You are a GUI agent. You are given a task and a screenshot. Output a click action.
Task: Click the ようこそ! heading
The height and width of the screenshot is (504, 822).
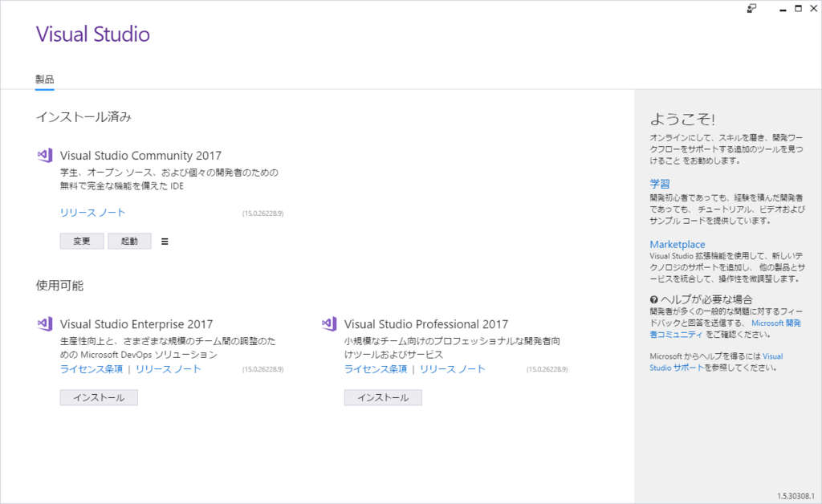[682, 120]
